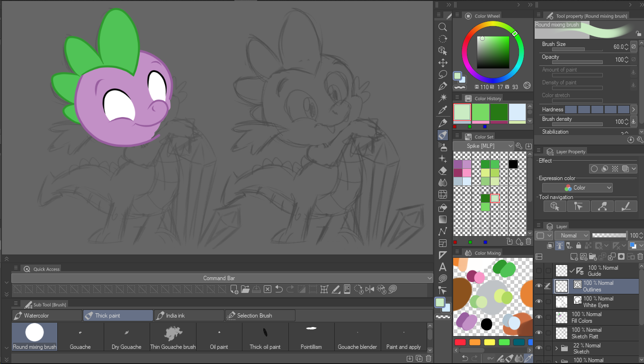Image resolution: width=644 pixels, height=364 pixels.
Task: Choose the Move layer tool
Action: pyautogui.click(x=443, y=63)
